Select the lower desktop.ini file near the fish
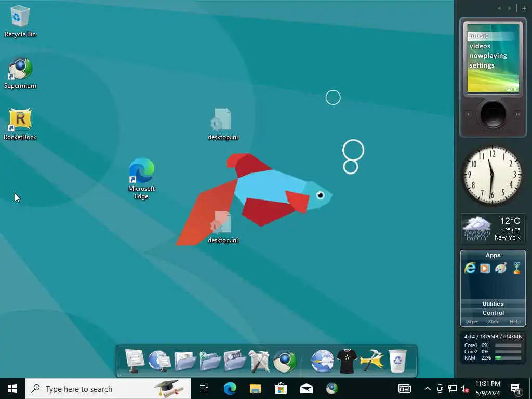 pos(223,228)
